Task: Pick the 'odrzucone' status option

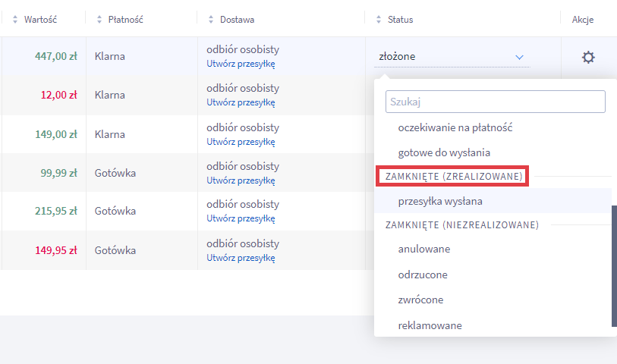Action: [422, 275]
